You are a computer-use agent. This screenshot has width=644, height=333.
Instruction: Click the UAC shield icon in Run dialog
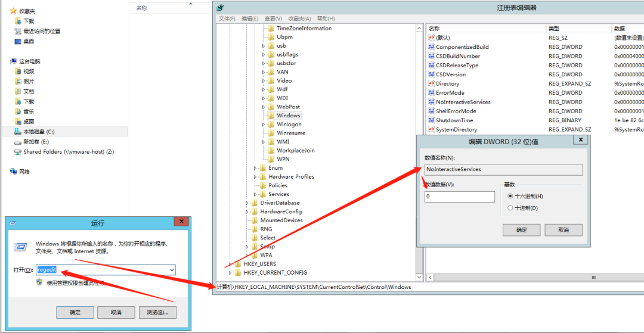click(40, 282)
